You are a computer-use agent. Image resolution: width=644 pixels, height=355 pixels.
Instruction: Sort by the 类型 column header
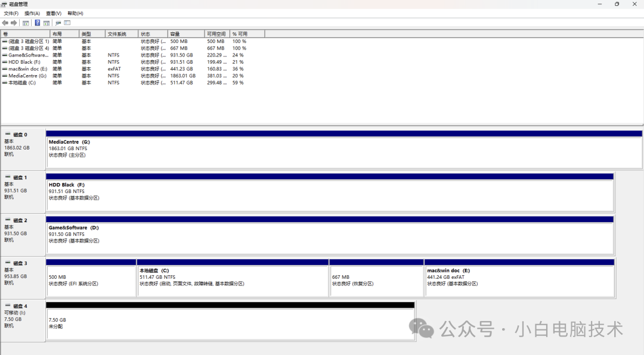point(92,34)
